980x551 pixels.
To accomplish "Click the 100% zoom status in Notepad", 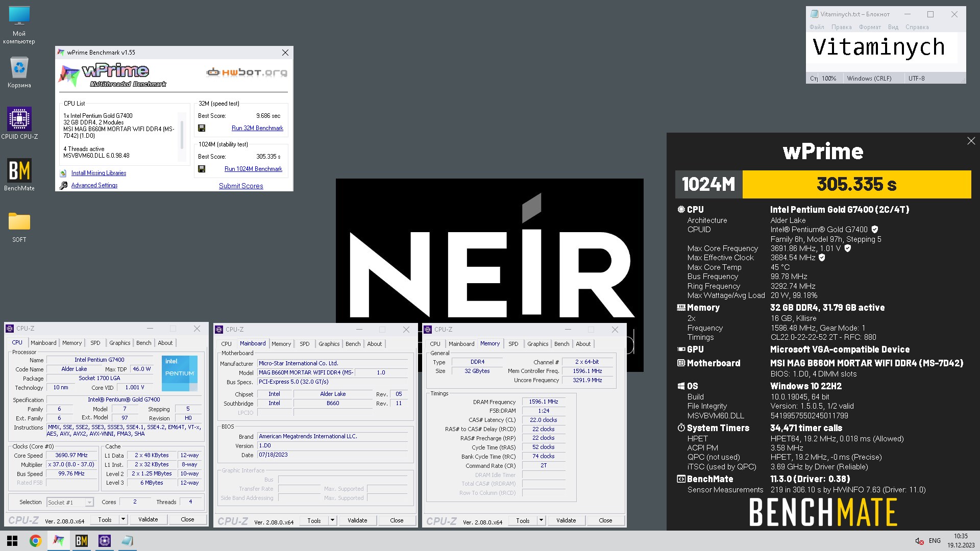I will click(829, 79).
